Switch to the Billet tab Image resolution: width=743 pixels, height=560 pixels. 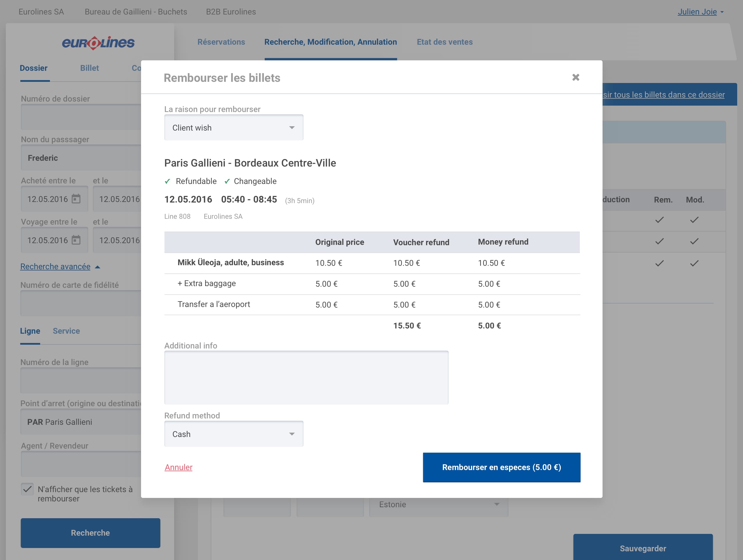coord(89,68)
